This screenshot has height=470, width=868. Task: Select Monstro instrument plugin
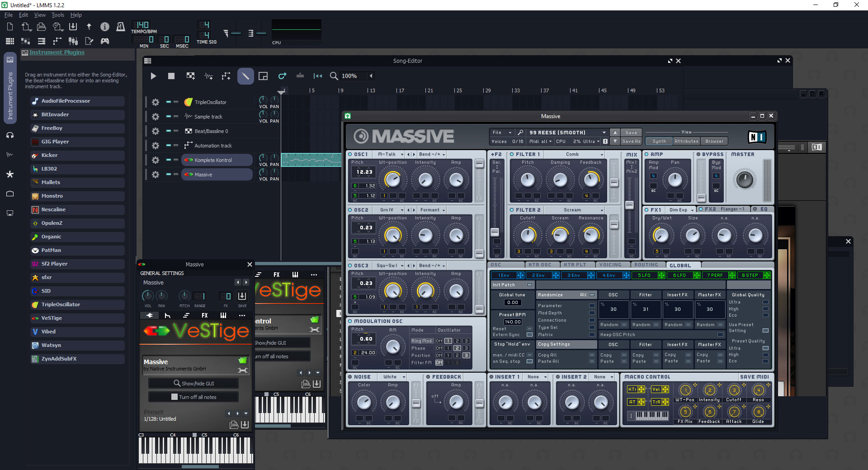77,196
